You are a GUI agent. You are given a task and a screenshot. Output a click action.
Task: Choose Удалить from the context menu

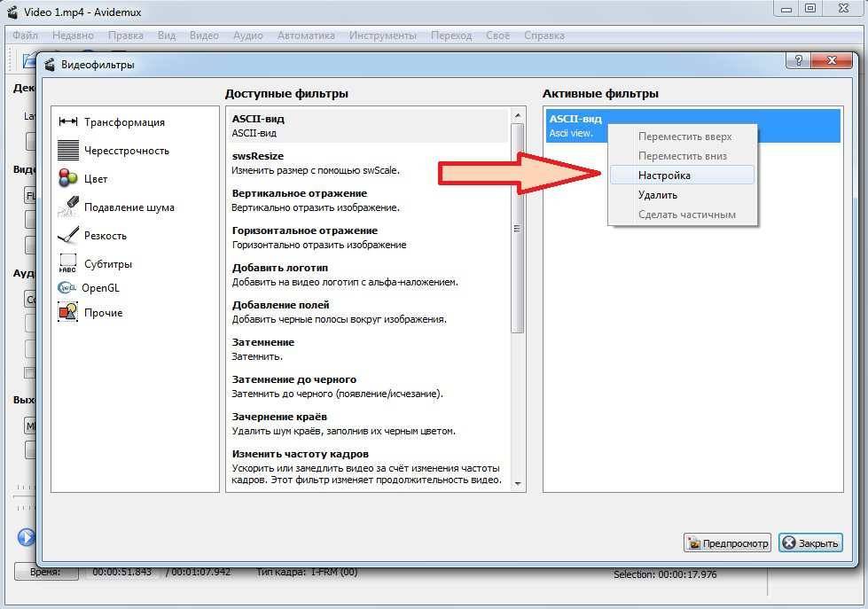(658, 195)
